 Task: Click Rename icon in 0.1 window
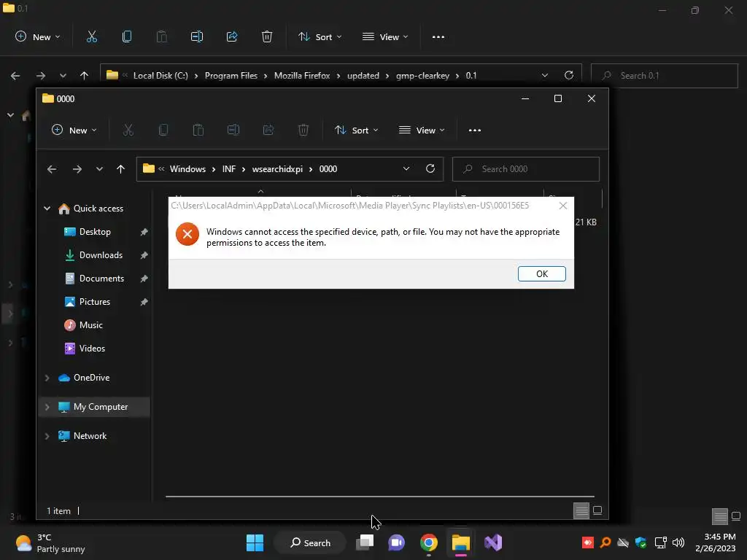click(197, 36)
